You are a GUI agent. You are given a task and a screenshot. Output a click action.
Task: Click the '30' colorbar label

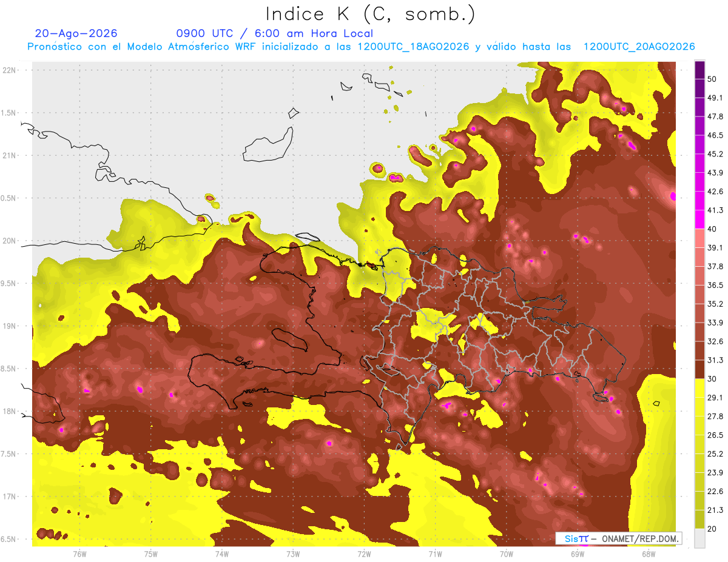click(x=713, y=379)
